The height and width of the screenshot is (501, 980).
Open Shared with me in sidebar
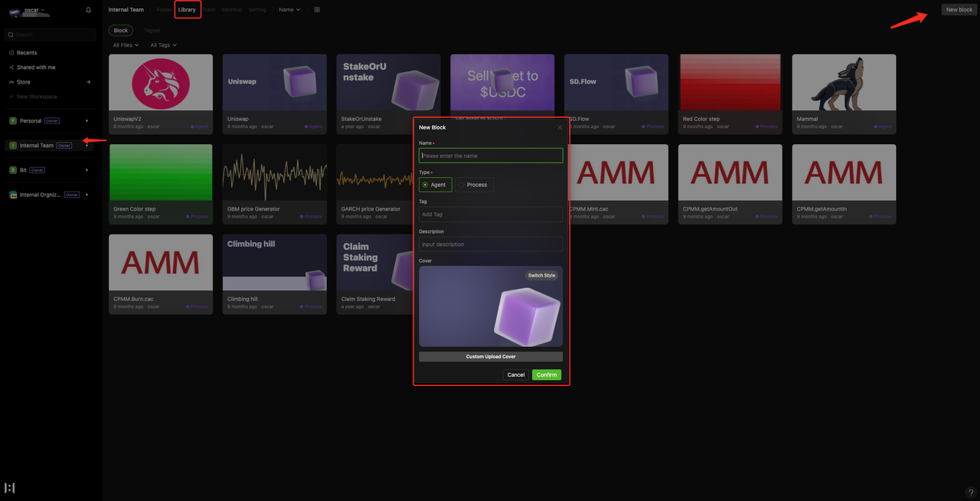coord(35,67)
